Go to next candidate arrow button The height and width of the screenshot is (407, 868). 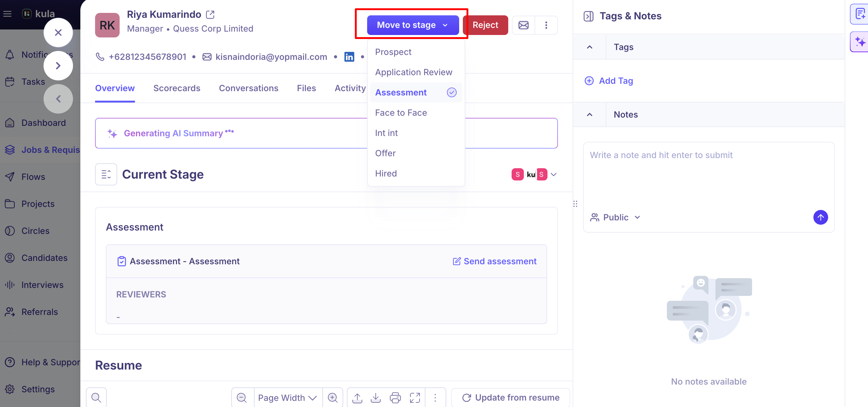coord(58,66)
